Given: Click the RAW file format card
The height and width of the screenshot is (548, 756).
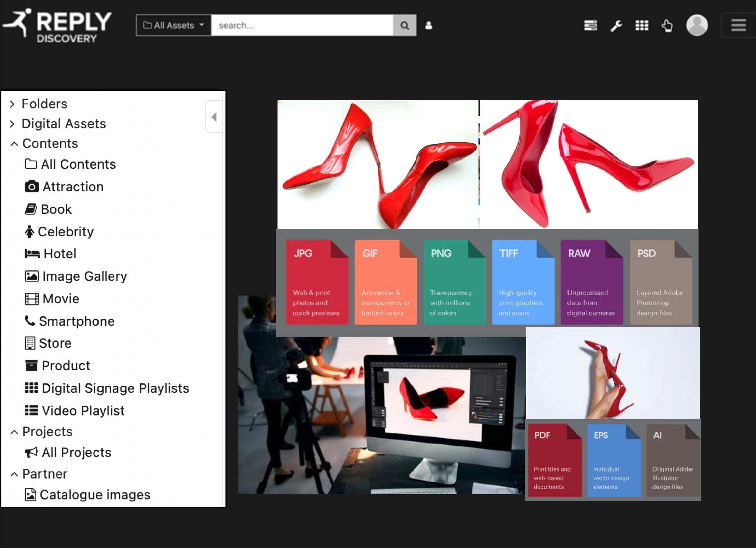Looking at the screenshot, I should (592, 282).
